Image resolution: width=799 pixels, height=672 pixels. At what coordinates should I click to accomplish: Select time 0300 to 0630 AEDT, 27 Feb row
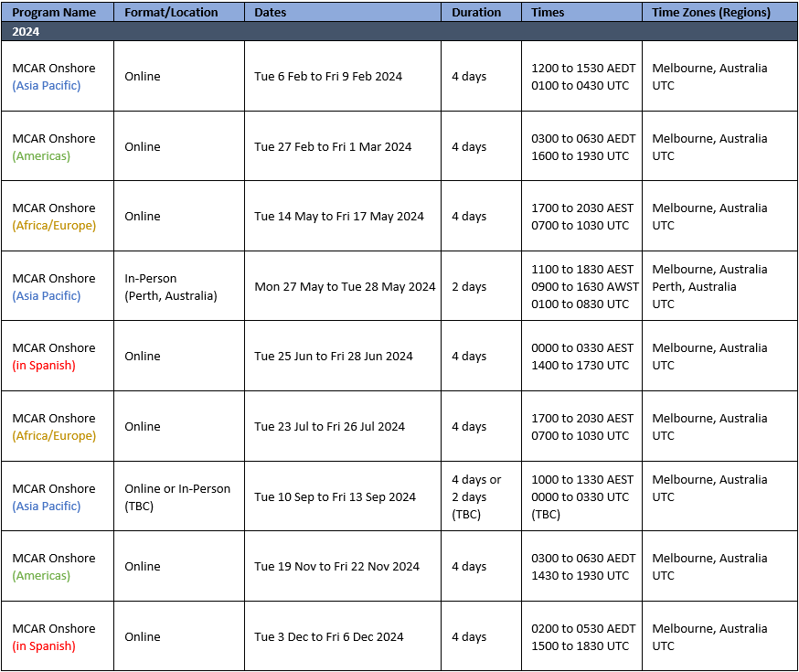point(583,139)
